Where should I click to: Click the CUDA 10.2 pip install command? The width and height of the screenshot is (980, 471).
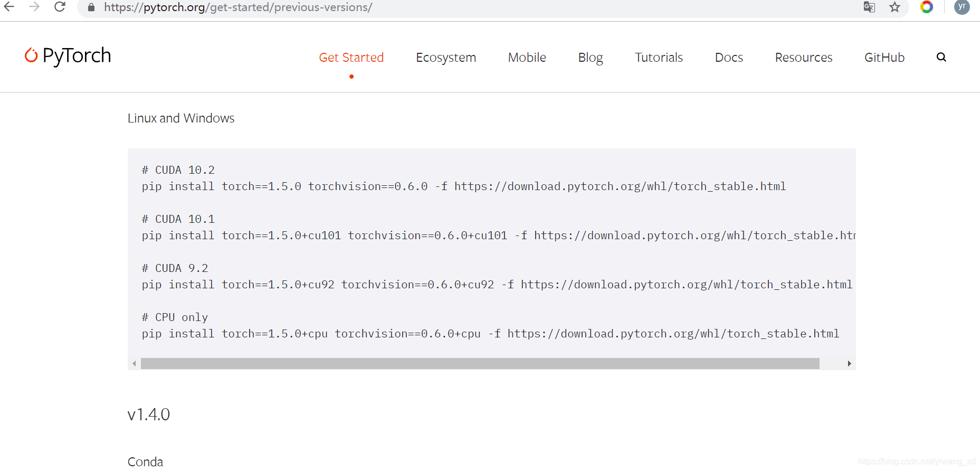tap(464, 186)
